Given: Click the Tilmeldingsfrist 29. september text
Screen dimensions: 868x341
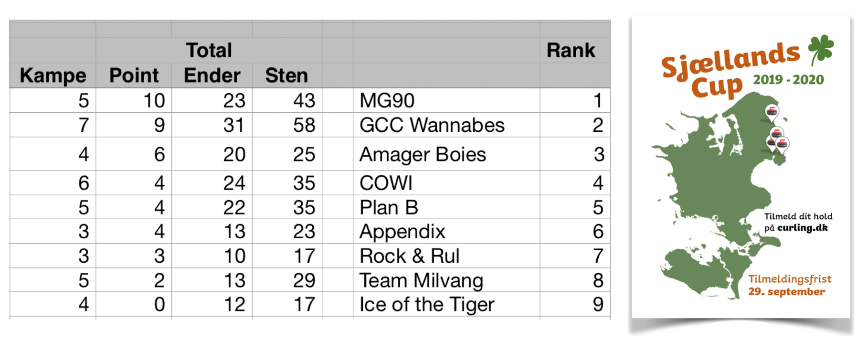Looking at the screenshot, I should coord(790,285).
